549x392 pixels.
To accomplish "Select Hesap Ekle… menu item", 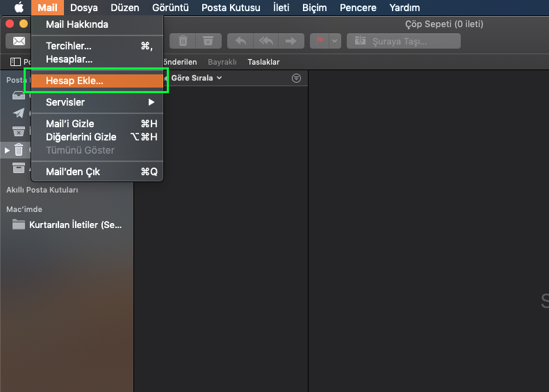I will (x=97, y=81).
